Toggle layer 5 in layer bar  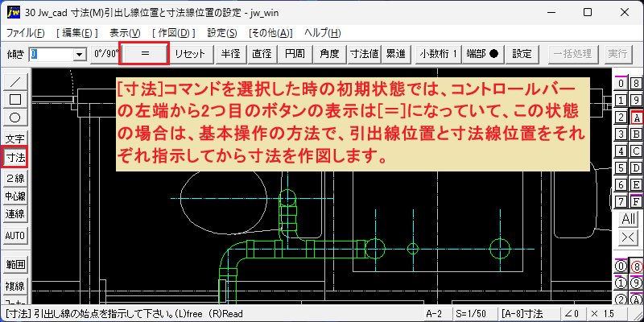pos(621,168)
